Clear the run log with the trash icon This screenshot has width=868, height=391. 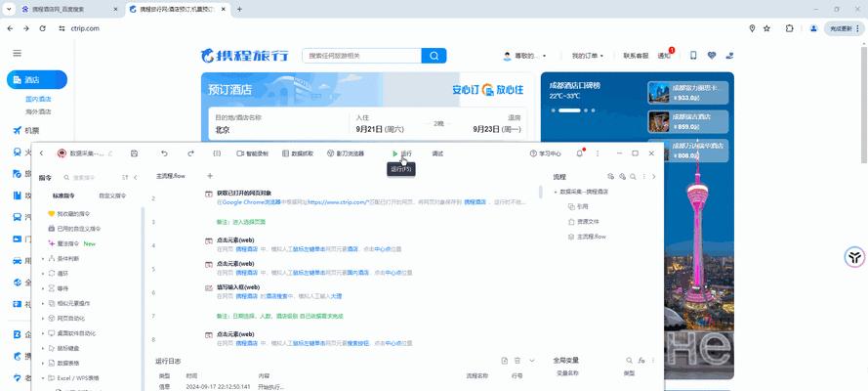tap(517, 361)
